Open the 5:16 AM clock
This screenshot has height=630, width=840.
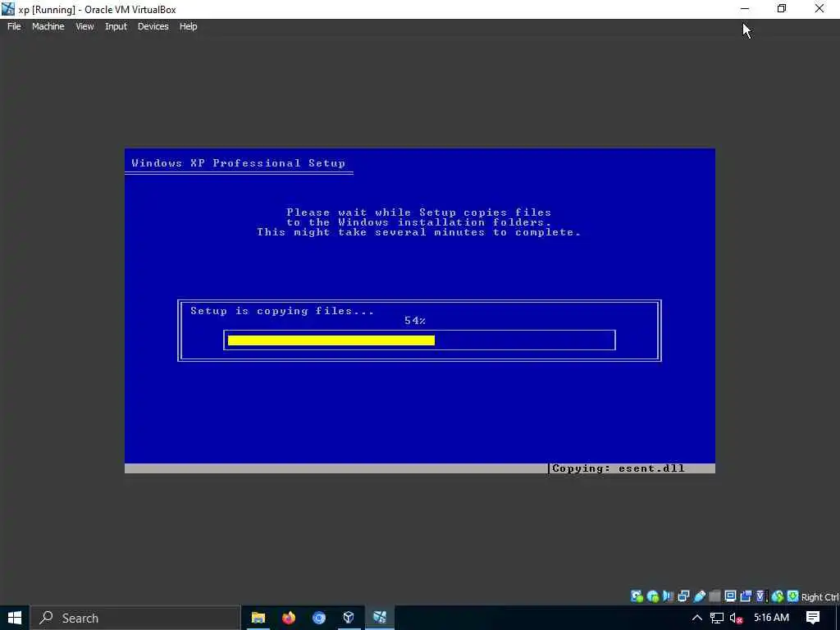[x=771, y=618]
